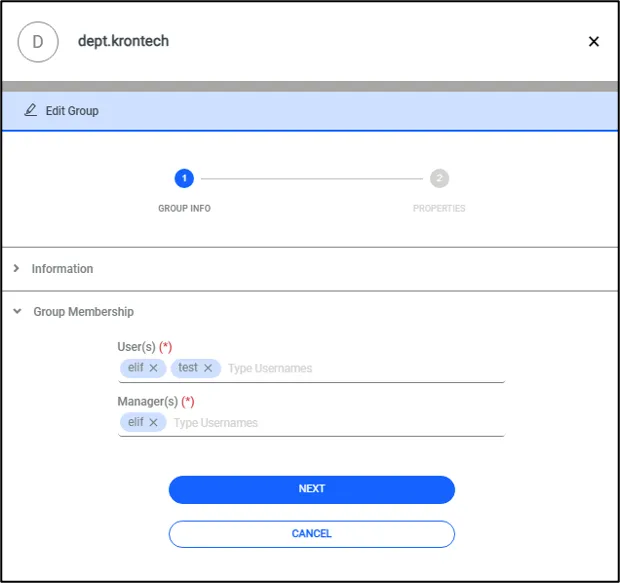
Task: Go to the PROPERTIES step label
Action: point(439,209)
